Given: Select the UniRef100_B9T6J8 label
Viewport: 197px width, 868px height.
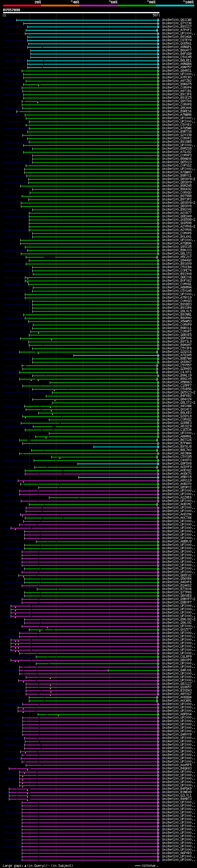Looking at the screenshot, I should pyautogui.click(x=177, y=446).
